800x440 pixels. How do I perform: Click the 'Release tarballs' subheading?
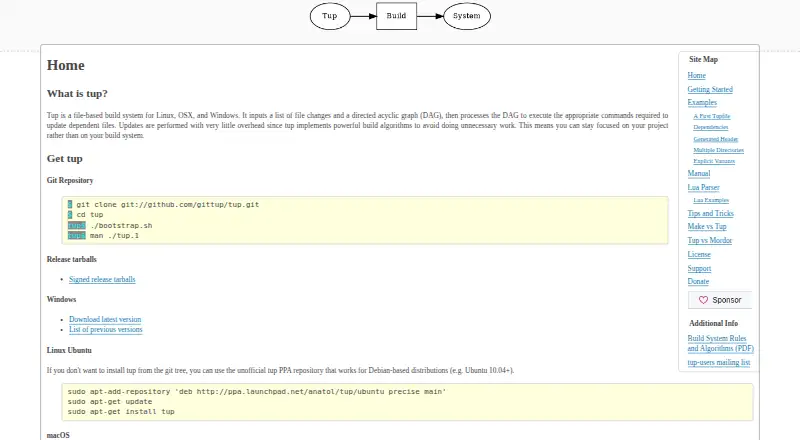(71, 259)
